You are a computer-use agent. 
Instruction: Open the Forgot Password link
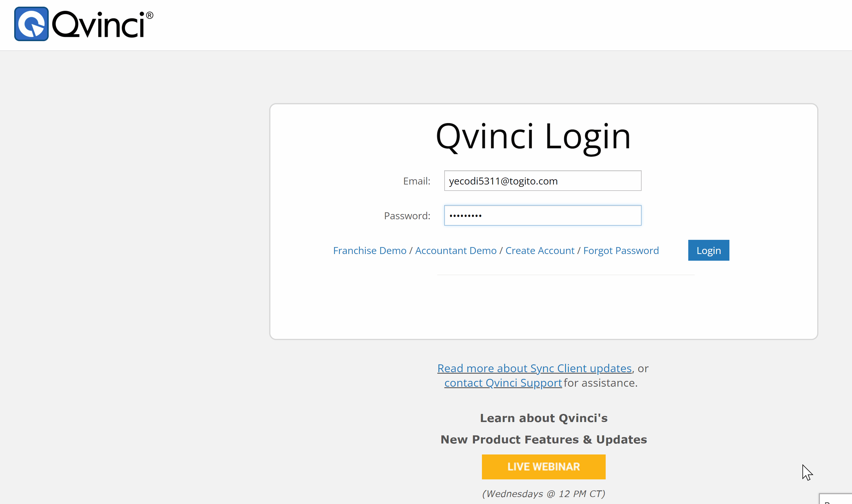[x=621, y=251]
